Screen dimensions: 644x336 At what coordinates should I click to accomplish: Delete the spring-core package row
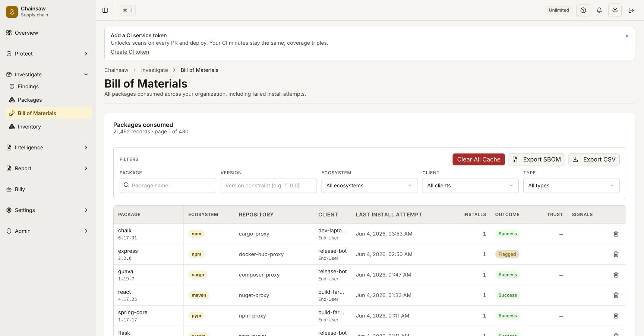(x=616, y=316)
